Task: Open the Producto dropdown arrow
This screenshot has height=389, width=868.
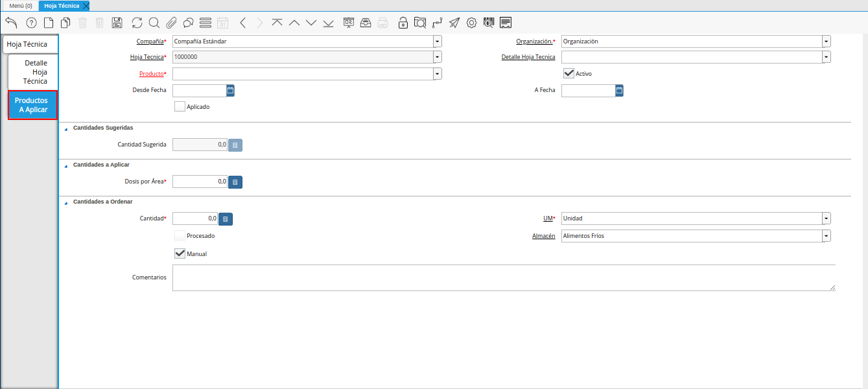Action: [x=438, y=74]
